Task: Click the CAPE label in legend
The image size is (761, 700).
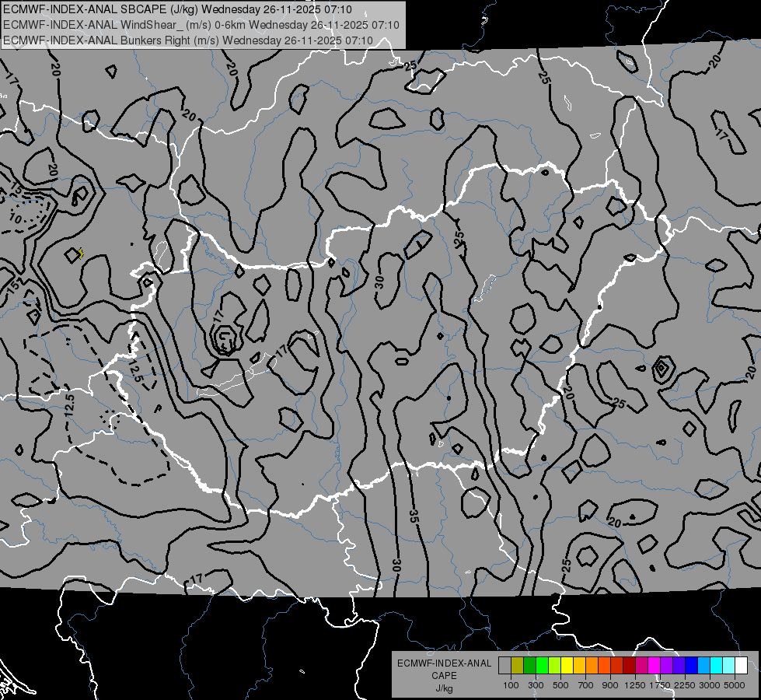Action: point(444,676)
